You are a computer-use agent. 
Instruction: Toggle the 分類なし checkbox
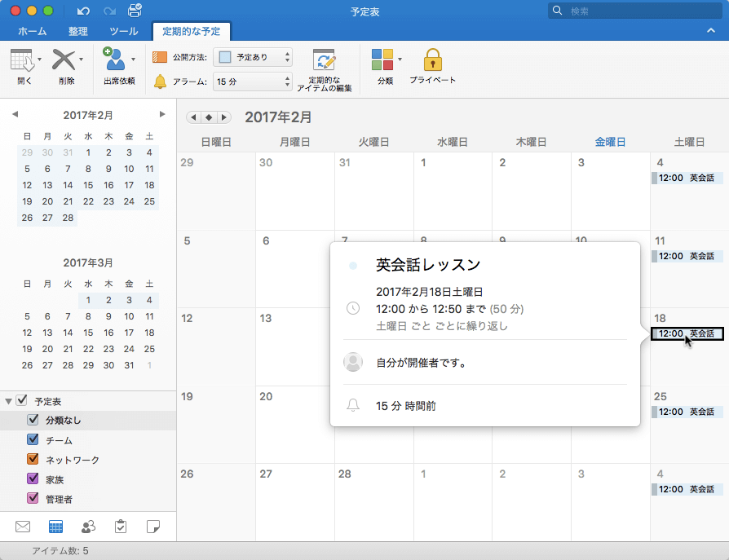33,420
